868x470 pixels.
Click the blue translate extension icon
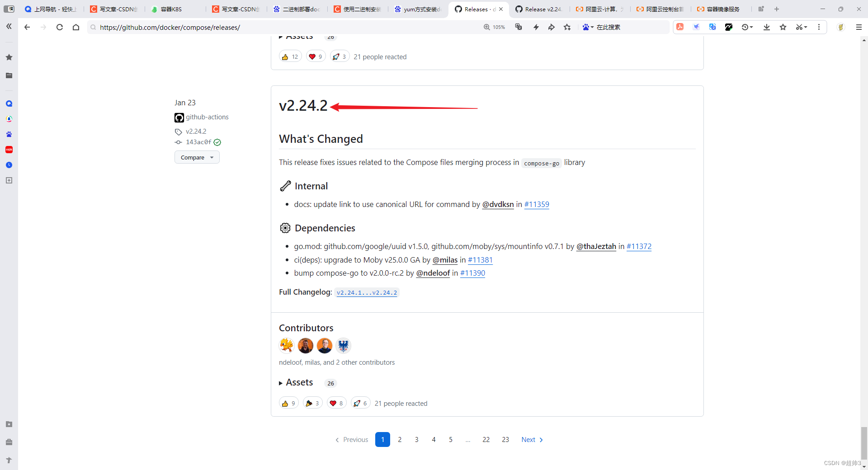click(712, 27)
